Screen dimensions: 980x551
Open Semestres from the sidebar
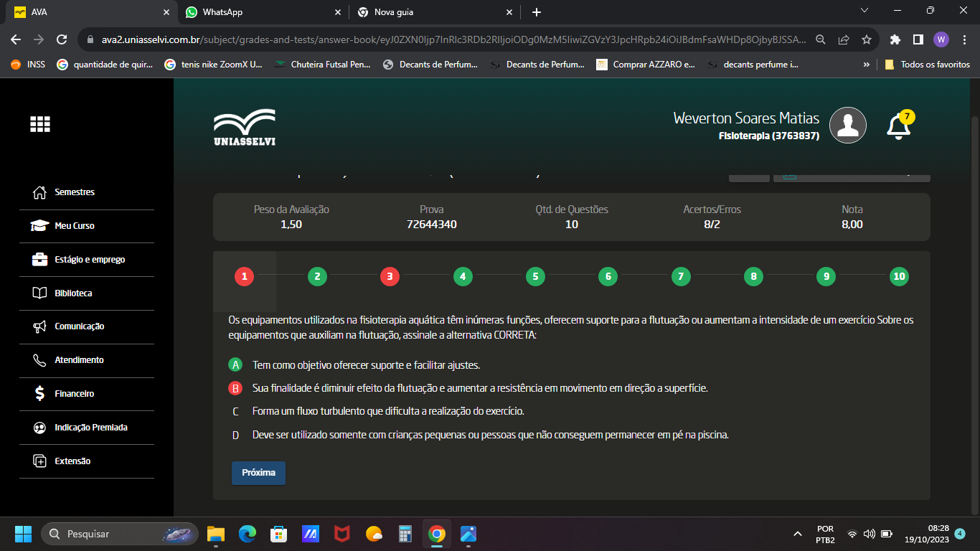[74, 192]
